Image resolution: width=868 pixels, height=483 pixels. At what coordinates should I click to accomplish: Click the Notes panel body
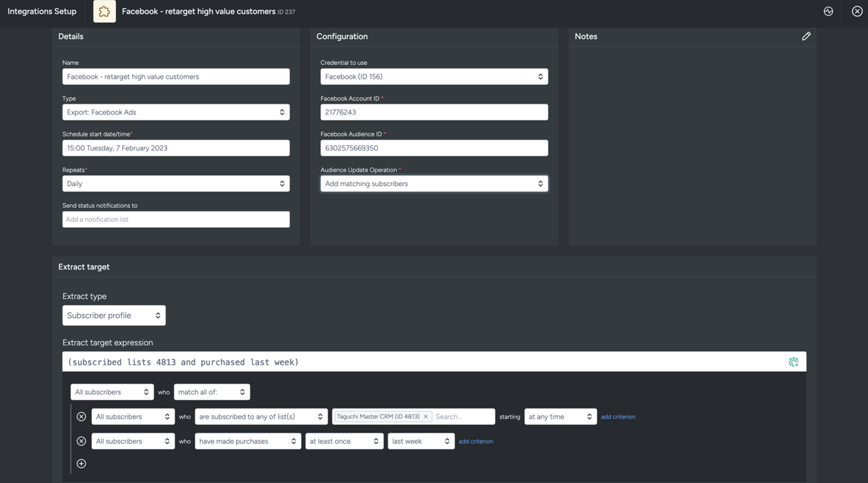pyautogui.click(x=692, y=146)
